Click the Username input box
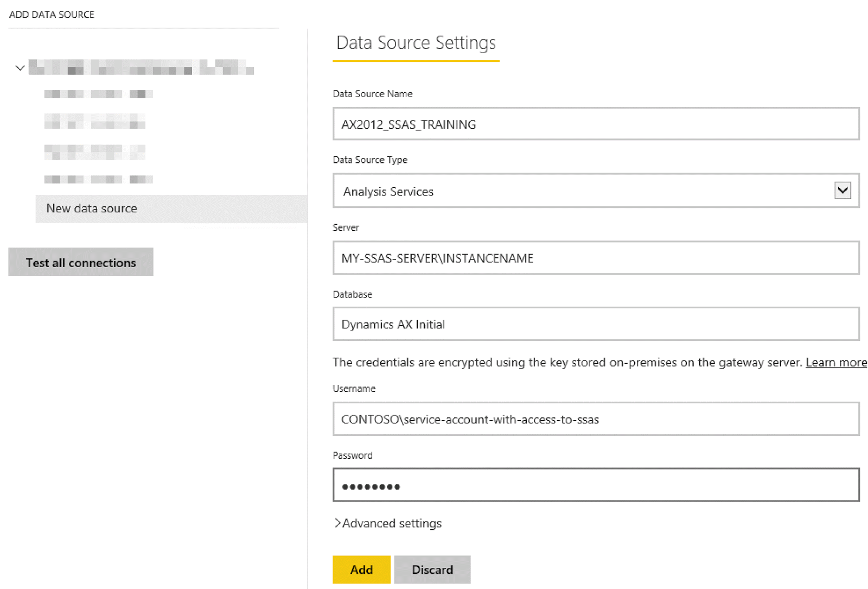Viewport: 868px width, 589px height. 595,419
